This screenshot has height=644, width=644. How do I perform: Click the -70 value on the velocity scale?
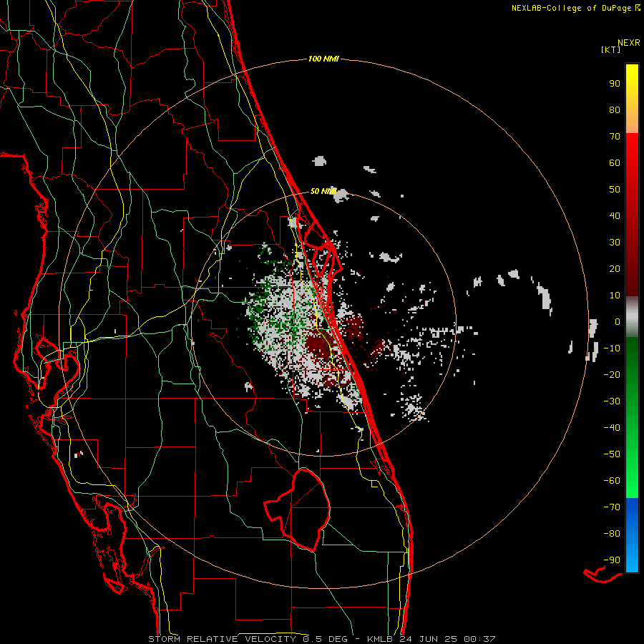(x=612, y=507)
